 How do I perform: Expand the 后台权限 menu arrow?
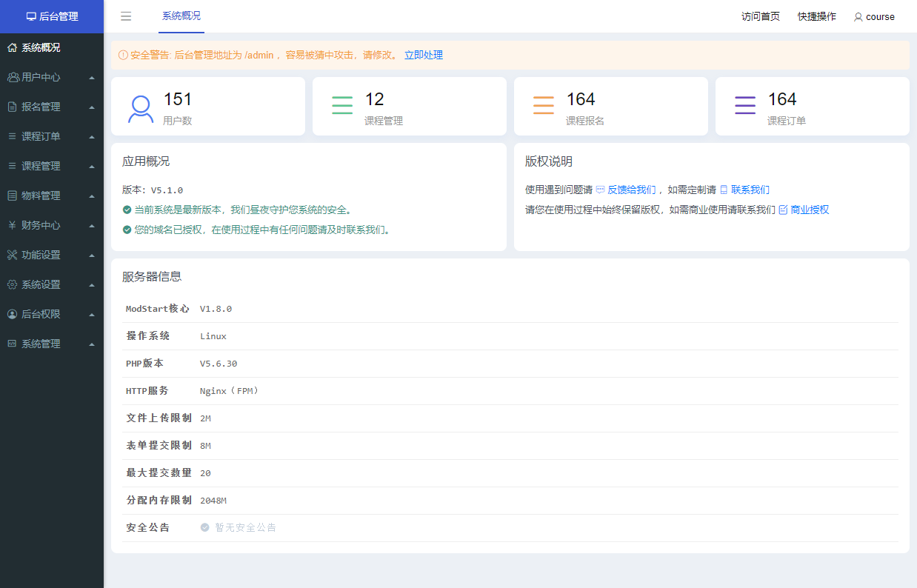click(92, 315)
